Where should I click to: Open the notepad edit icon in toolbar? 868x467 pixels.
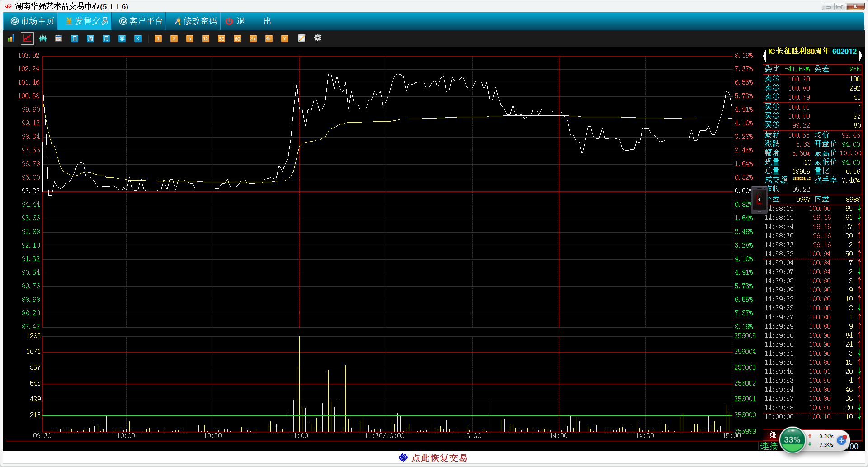point(302,38)
